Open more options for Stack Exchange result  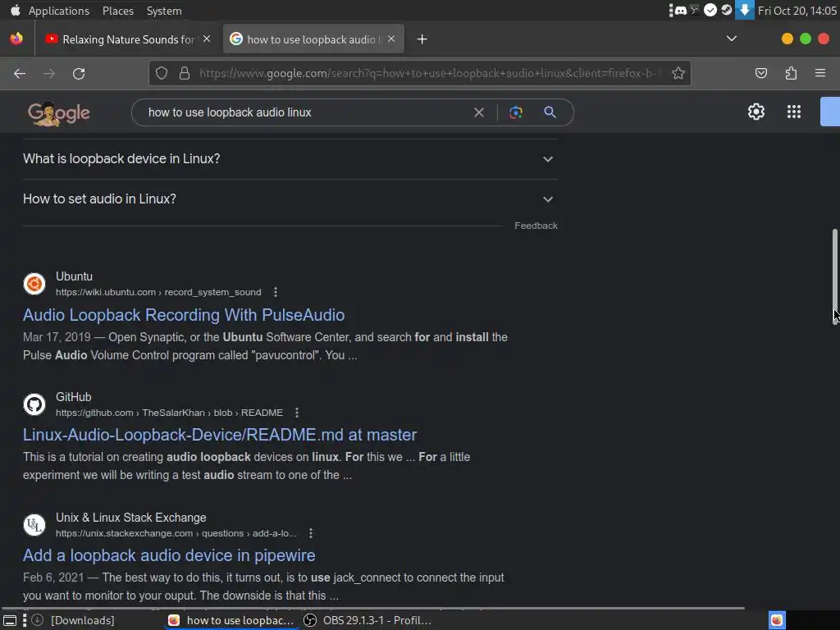click(311, 533)
